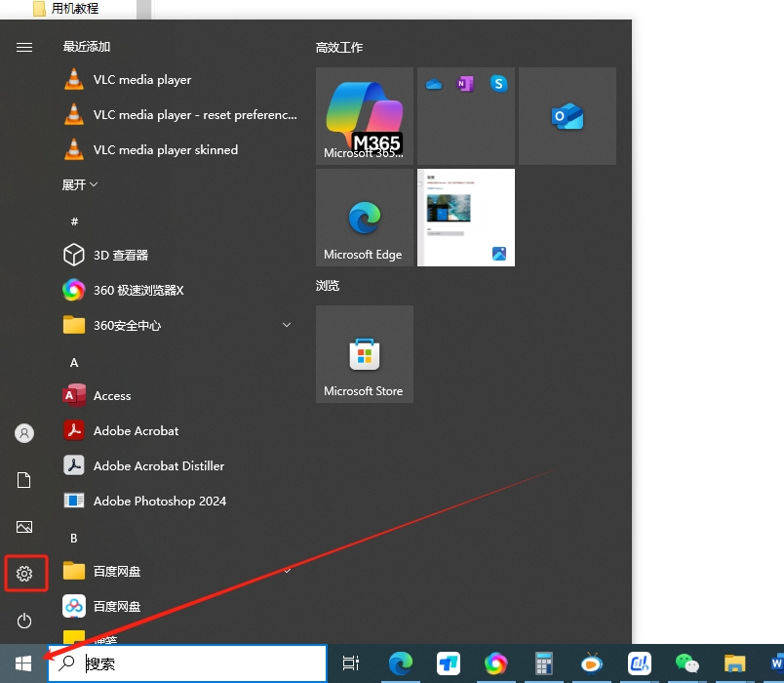Click the 浏览 tile group heading

click(328, 286)
